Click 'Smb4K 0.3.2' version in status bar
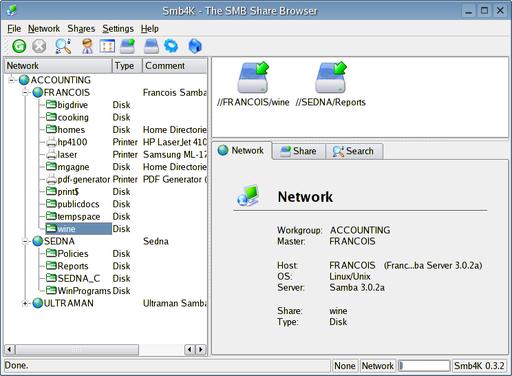 pos(479,366)
